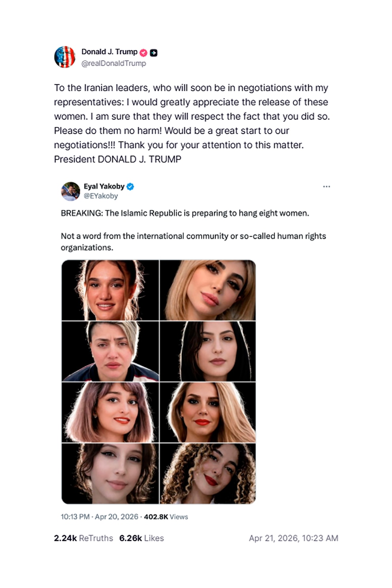Image resolution: width=392 pixels, height=588 pixels.
Task: Open the Donald J. Trump display name
Action: [109, 52]
